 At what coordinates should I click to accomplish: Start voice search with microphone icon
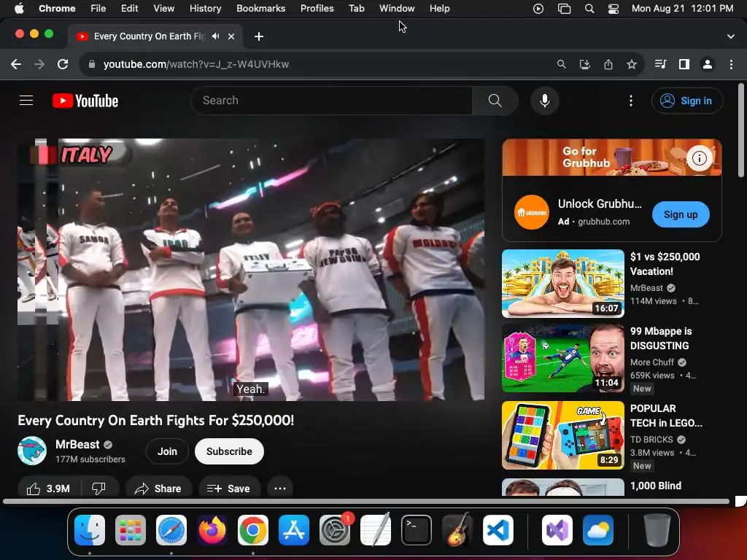coord(544,101)
